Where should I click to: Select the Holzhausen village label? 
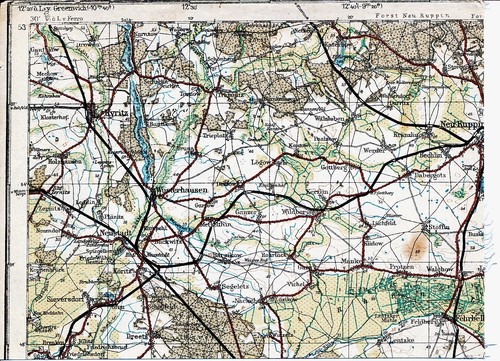pyautogui.click(x=65, y=161)
